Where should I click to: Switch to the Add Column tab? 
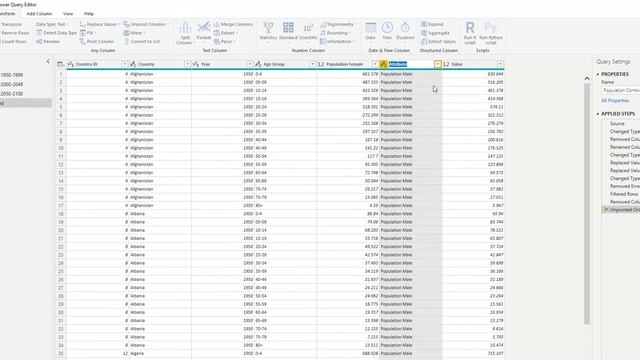(x=39, y=13)
